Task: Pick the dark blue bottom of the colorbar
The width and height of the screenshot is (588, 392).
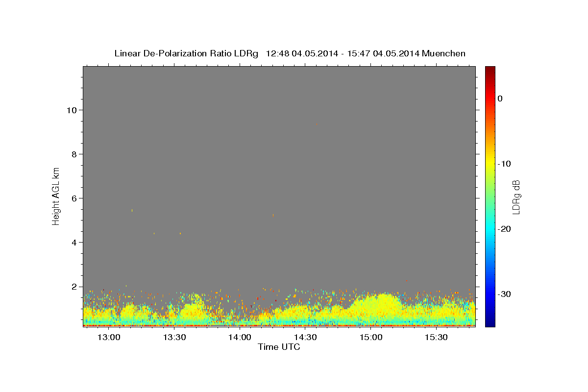Action: [490, 323]
